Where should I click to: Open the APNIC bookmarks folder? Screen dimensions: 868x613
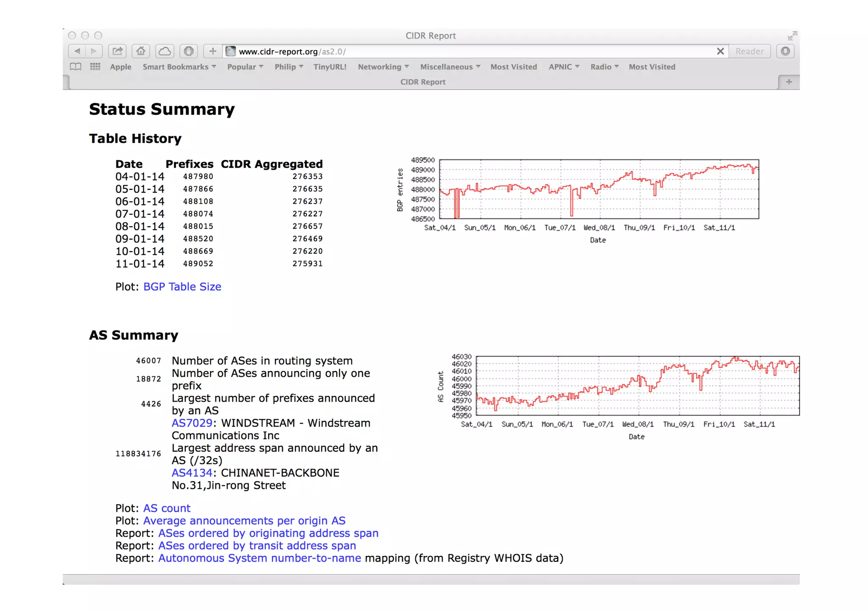[564, 67]
